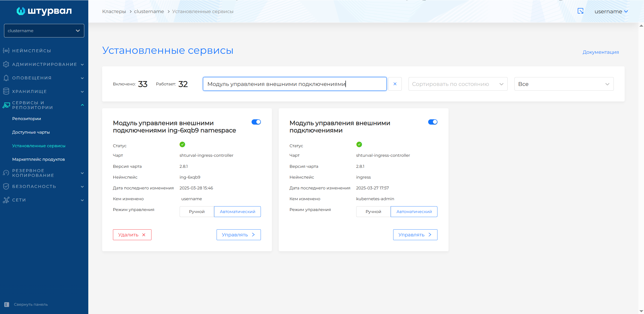
Task: Click the Администрирование gear icon
Action: tap(6, 64)
